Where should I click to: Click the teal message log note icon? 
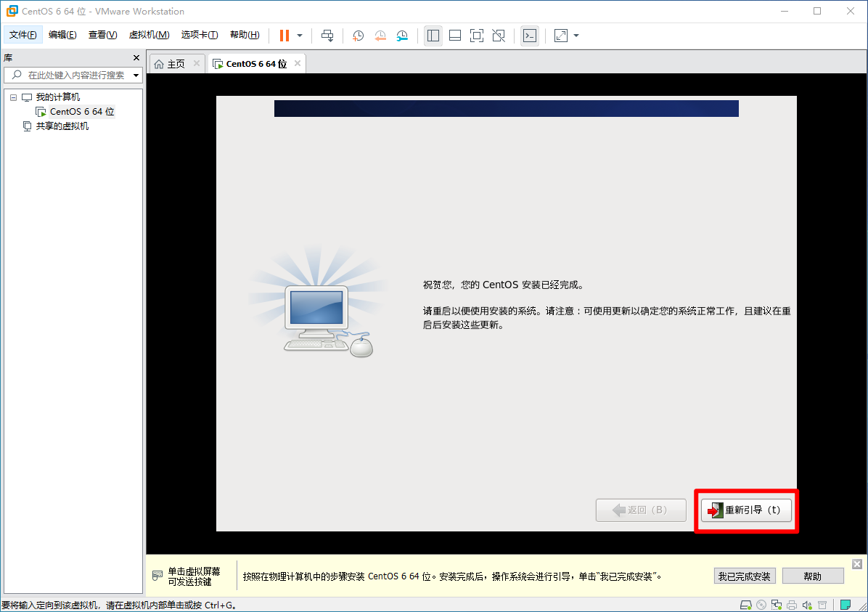[x=846, y=605]
